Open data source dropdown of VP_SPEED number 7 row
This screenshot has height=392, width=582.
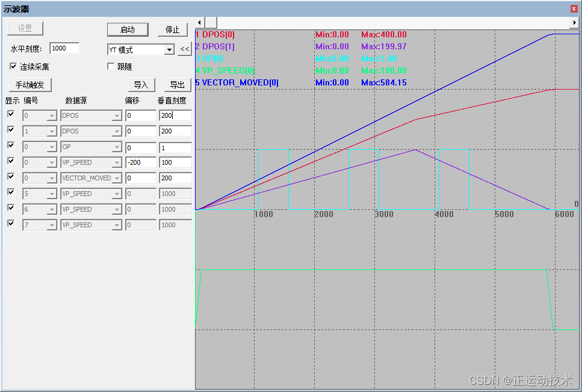(117, 225)
